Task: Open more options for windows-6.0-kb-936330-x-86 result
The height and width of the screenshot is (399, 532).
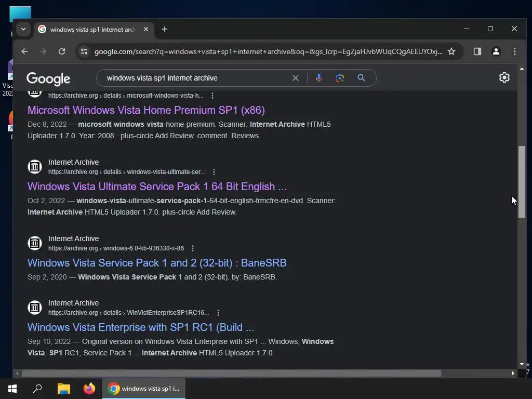Action: 193,248
